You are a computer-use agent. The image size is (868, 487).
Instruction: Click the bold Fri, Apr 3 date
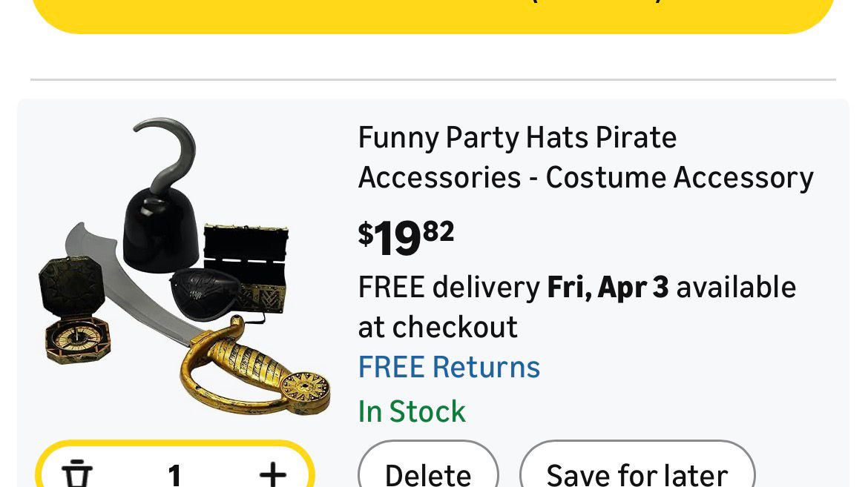point(608,287)
